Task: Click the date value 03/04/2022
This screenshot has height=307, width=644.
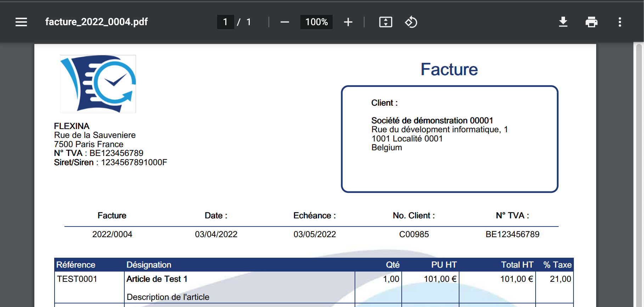Action: tap(216, 234)
